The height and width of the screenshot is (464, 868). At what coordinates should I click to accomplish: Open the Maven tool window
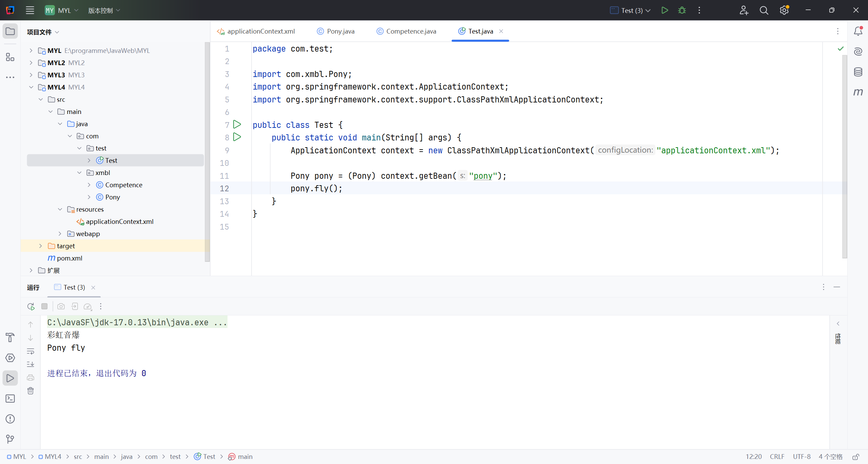(x=858, y=92)
